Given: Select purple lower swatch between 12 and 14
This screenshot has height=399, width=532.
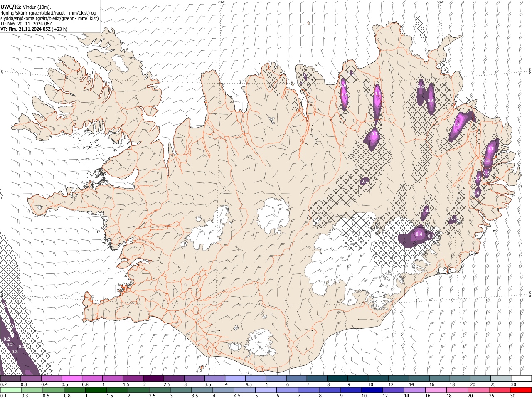Looking at the screenshot, I should click(394, 390).
